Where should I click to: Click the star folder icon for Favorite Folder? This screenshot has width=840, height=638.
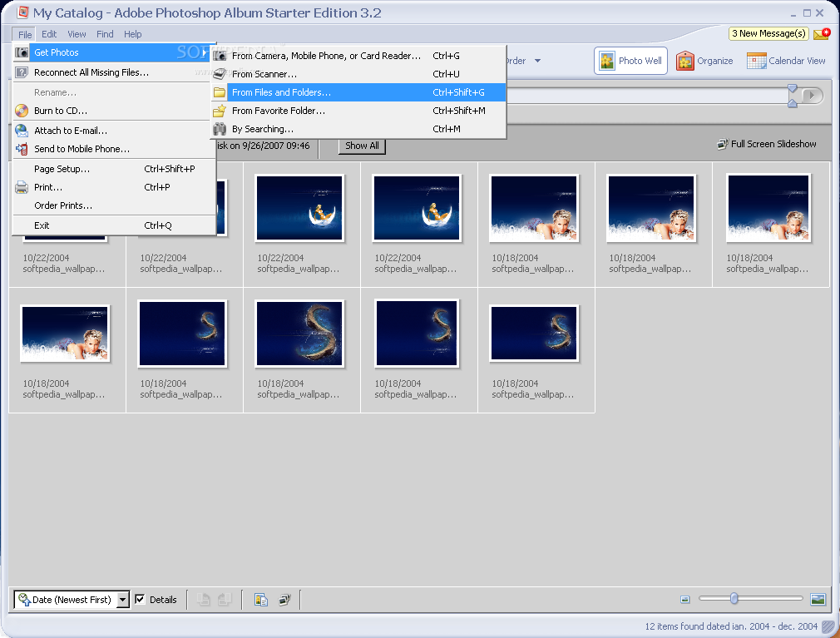[x=220, y=111]
